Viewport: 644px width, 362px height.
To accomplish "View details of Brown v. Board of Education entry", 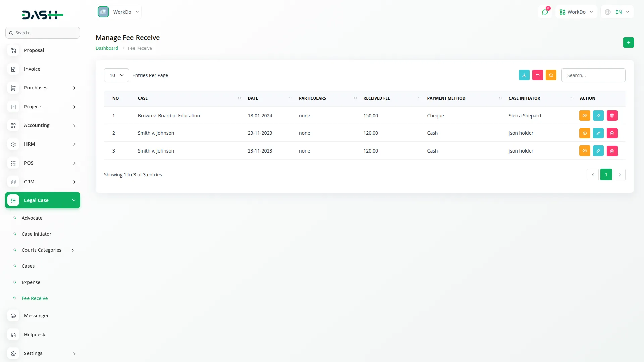I will 585,115.
